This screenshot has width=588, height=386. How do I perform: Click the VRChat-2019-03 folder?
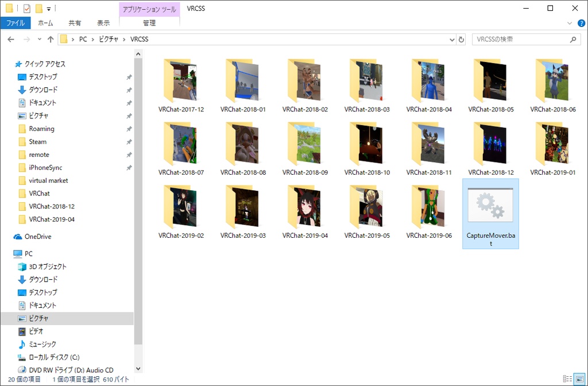click(x=243, y=211)
